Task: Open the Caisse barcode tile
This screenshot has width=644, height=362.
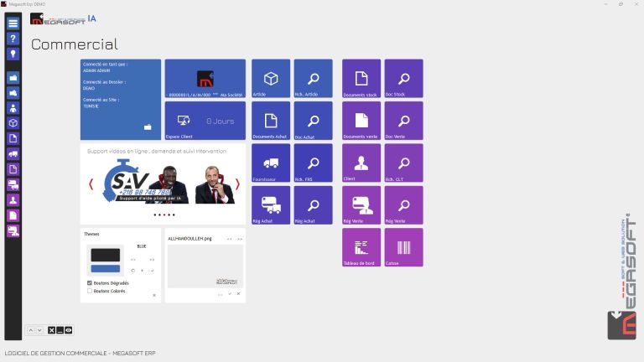Action: 403,247
